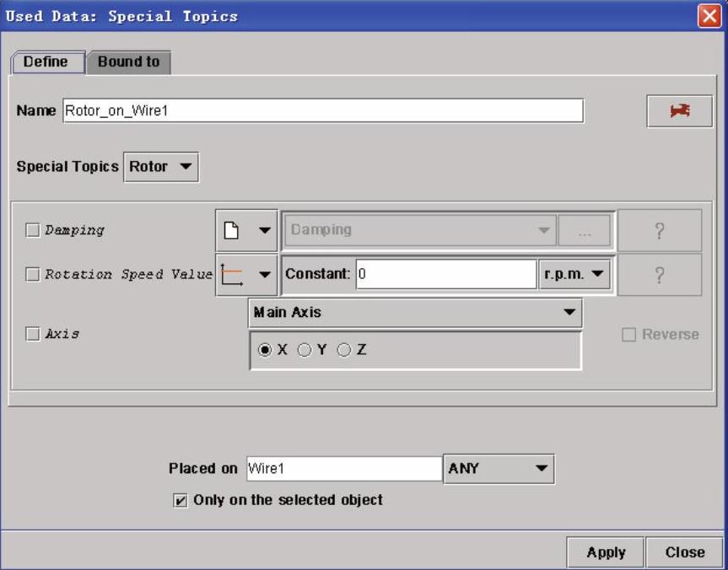Uncheck Only on the selected object
728x570 pixels.
point(181,500)
